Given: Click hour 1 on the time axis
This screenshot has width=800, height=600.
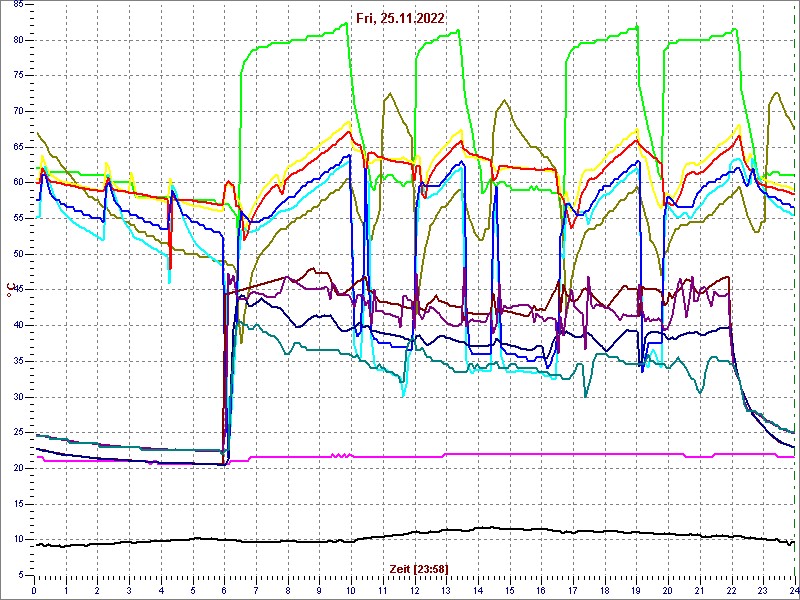Looking at the screenshot, I should [66, 590].
